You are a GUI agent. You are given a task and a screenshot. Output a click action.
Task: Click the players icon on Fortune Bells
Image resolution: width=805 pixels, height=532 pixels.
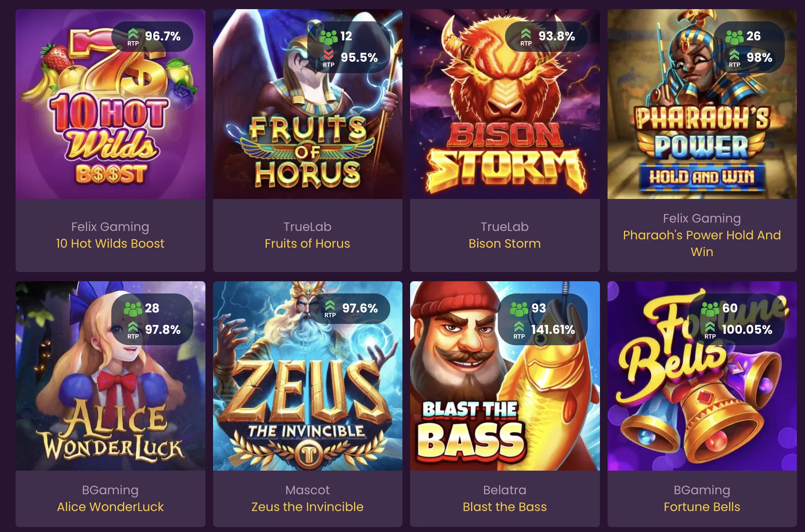tap(710, 308)
